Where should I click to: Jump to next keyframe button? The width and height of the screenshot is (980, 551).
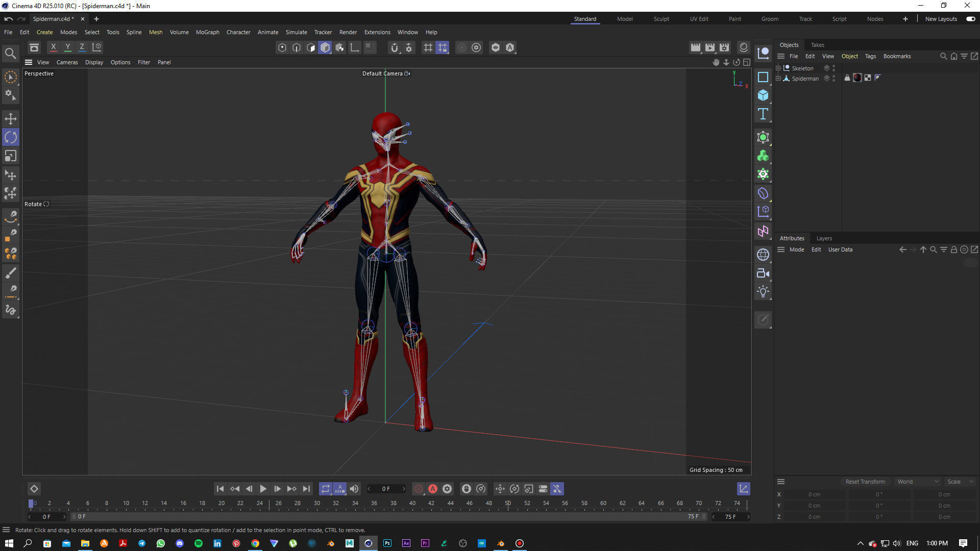(x=291, y=489)
